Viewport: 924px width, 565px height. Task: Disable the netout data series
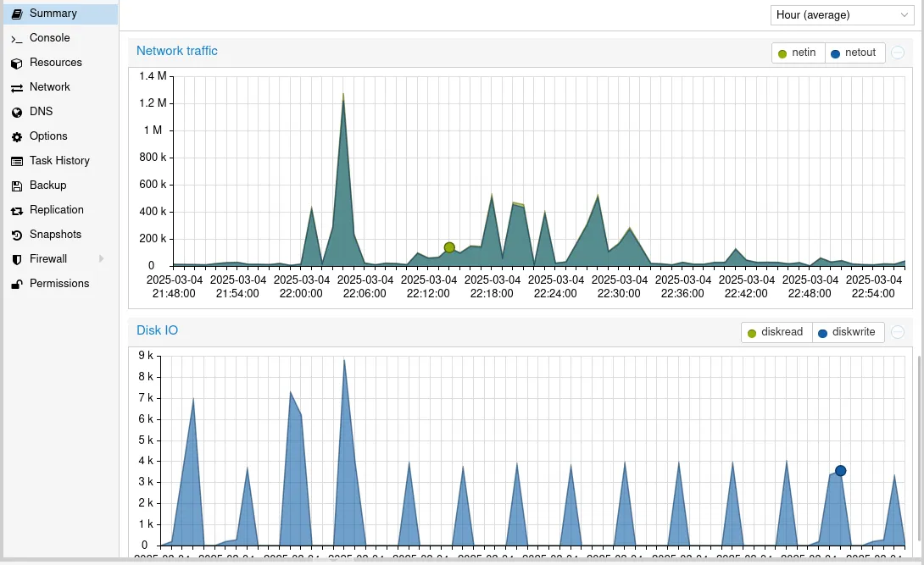pos(854,52)
